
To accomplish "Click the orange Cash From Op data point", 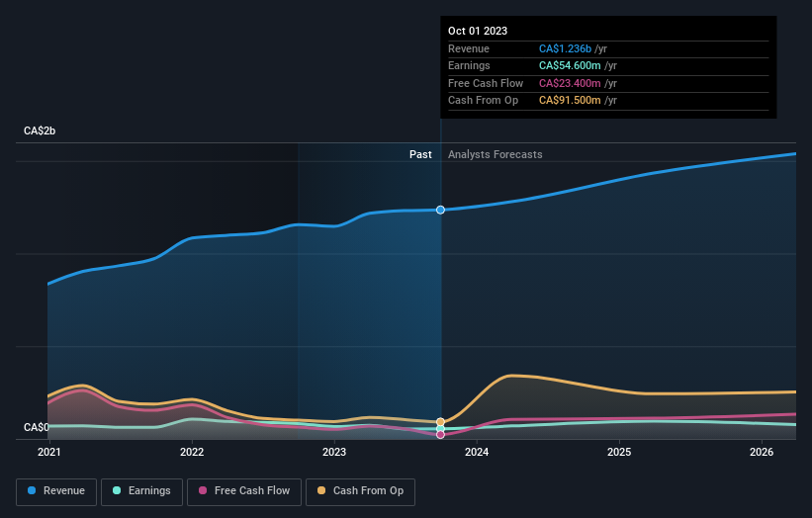I will pos(440,422).
